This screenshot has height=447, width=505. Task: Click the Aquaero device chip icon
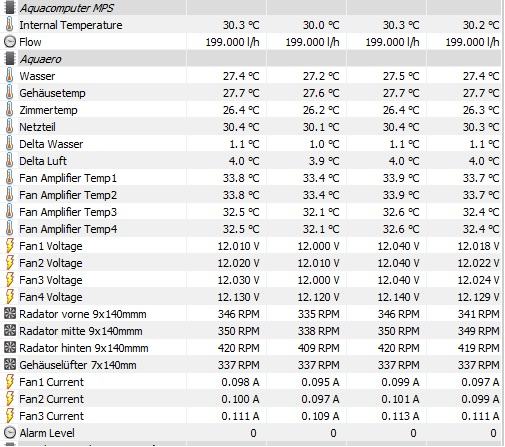coord(10,58)
